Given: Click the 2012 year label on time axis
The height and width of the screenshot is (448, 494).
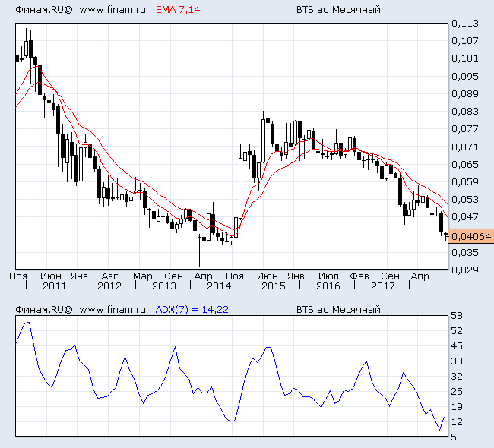Looking at the screenshot, I should tap(109, 286).
